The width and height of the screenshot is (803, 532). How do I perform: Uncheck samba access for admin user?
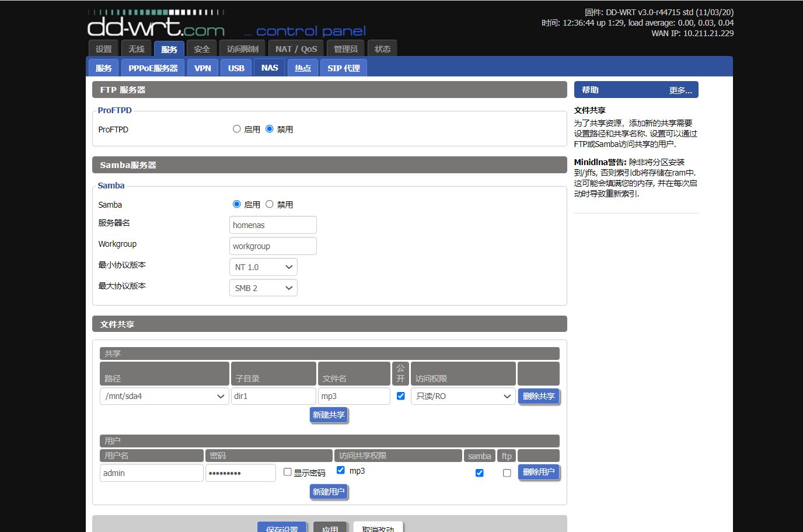479,473
